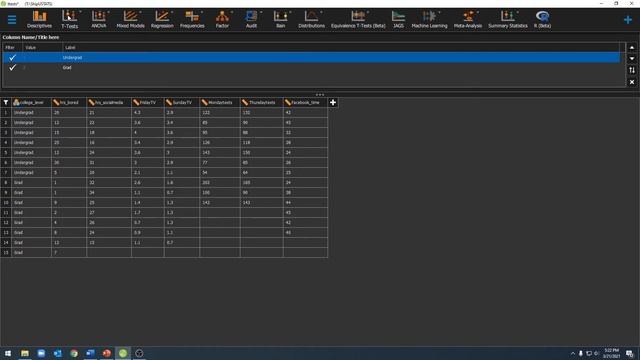Screen dimensions: 640x360
Task: Toggle the filter checkmark for Undergrad
Action: pyautogui.click(x=12, y=58)
